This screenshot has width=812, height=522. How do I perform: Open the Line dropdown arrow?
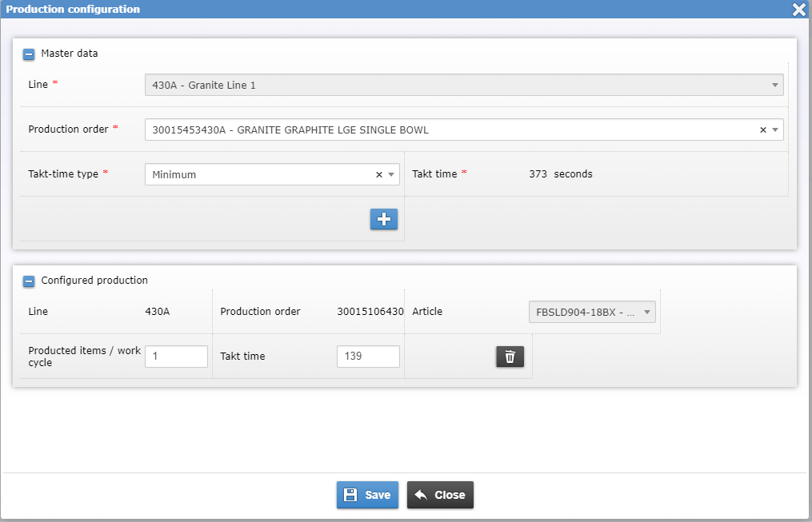tap(774, 86)
